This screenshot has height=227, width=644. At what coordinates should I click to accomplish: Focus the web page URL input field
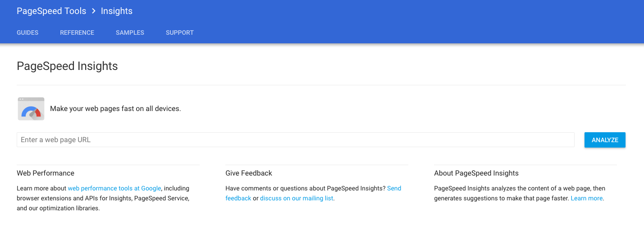295,140
